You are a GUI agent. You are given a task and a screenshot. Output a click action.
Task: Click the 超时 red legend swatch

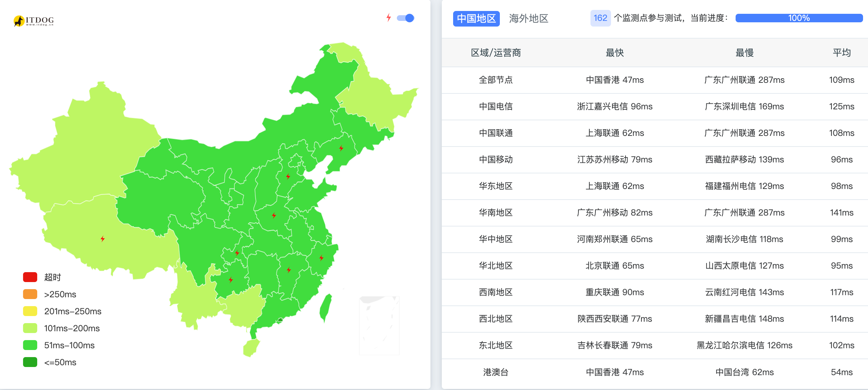click(30, 277)
